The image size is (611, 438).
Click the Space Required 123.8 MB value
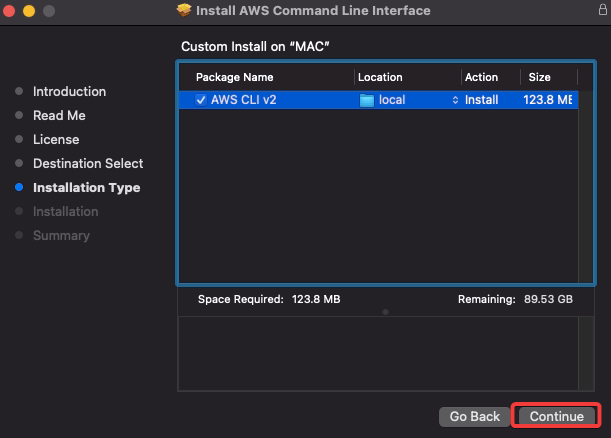click(x=316, y=299)
